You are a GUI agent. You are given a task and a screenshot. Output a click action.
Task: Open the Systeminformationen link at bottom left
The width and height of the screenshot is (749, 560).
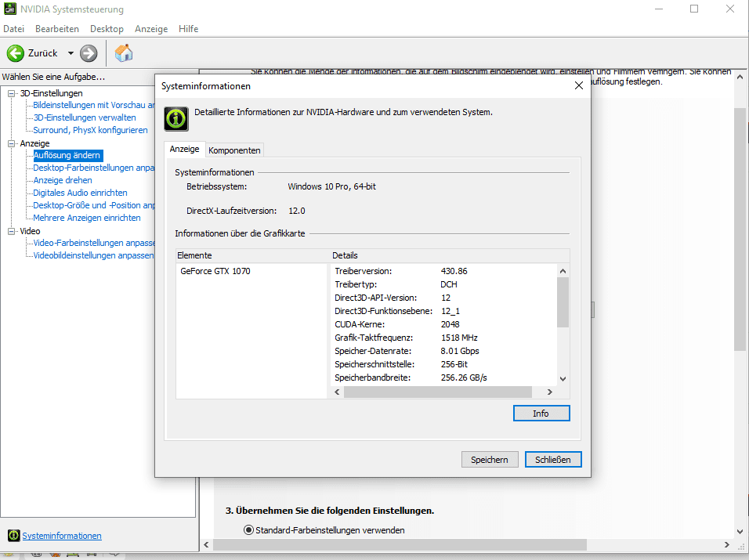click(x=62, y=536)
